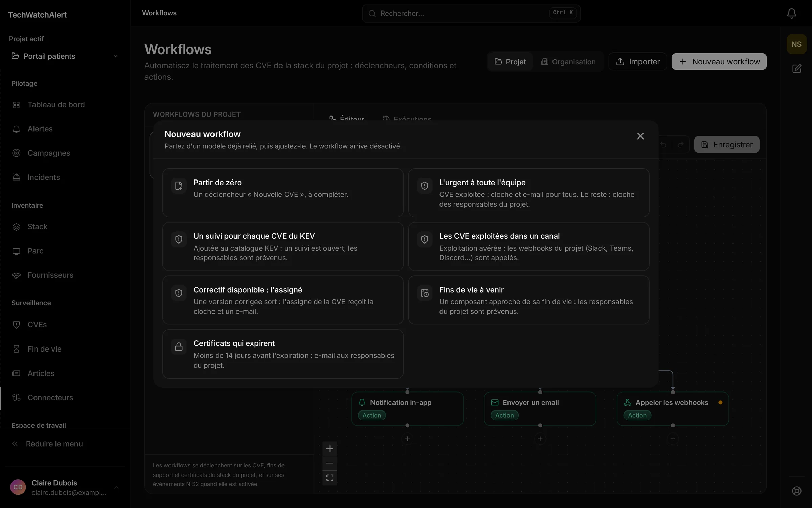
Task: Switch scope to Projet
Action: coord(510,62)
